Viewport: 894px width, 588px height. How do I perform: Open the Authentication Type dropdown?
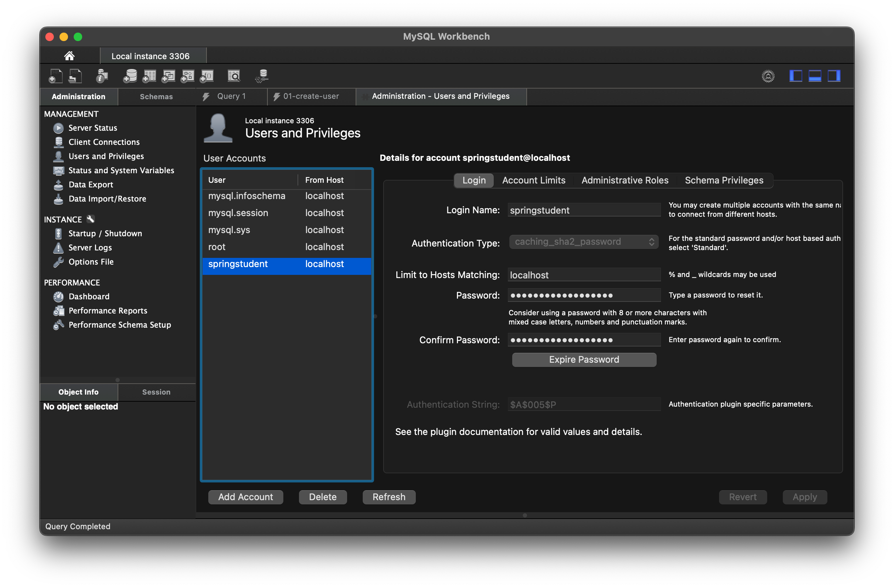(x=583, y=242)
